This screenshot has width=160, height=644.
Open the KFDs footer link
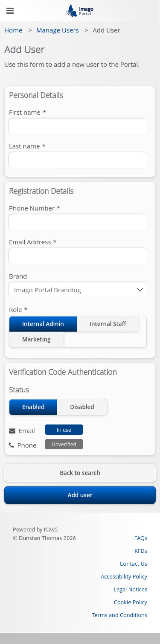click(x=141, y=551)
